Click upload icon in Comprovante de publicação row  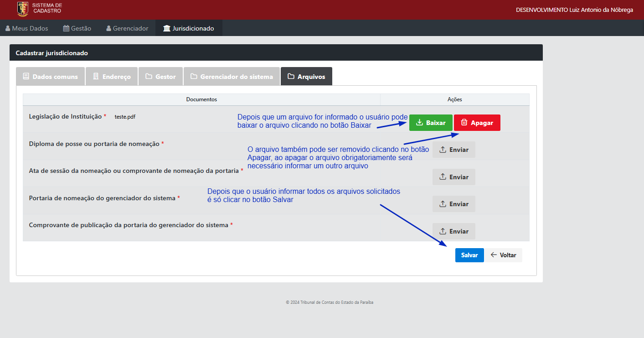[x=443, y=231]
